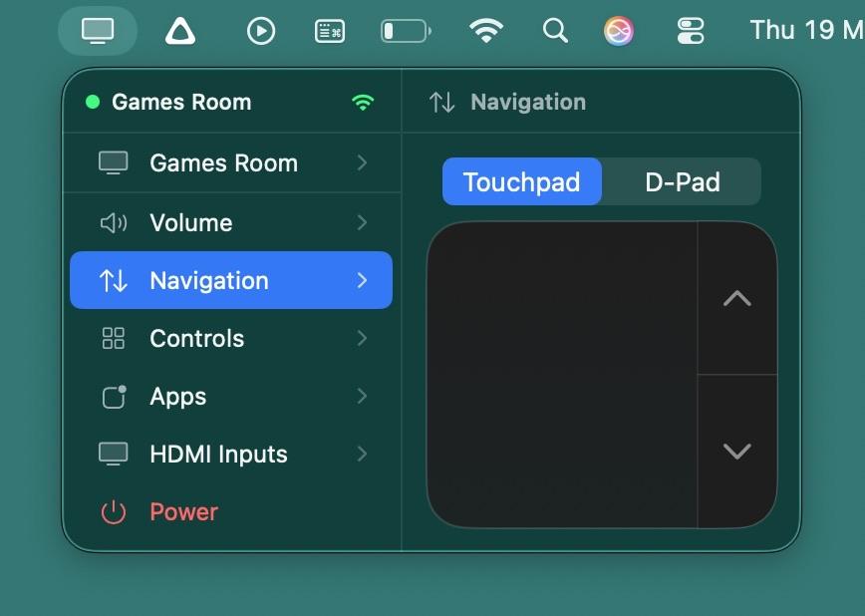Switch to D-Pad navigation mode
Screen dimensions: 865x616
pos(683,182)
